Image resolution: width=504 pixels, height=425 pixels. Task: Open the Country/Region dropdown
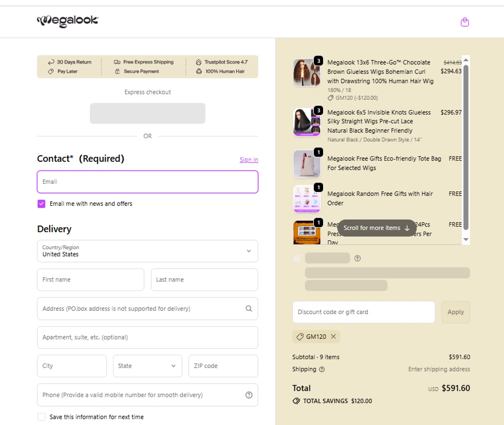pos(148,251)
